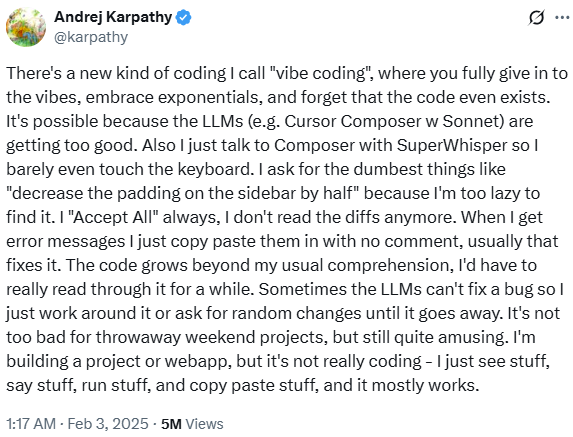Click Andrej Karpathy's profile avatar
The width and height of the screenshot is (573, 437).
(x=26, y=27)
